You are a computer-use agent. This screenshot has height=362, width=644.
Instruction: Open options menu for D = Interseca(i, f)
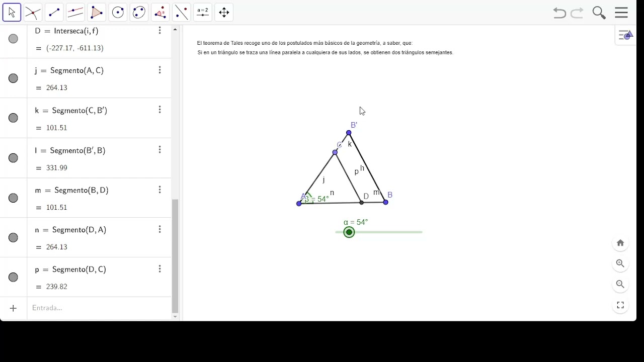coord(160,31)
